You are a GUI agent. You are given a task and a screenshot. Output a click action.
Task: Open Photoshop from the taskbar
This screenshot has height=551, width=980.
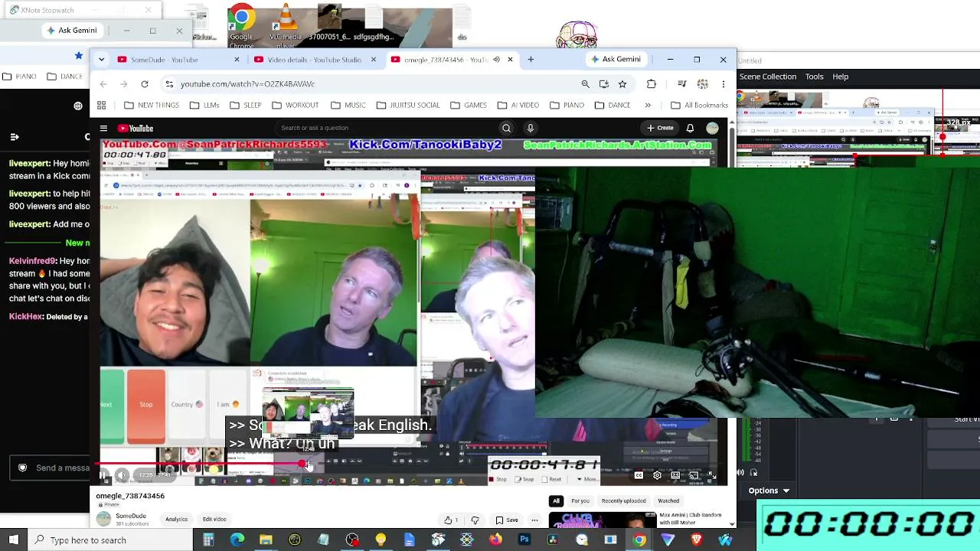point(524,540)
